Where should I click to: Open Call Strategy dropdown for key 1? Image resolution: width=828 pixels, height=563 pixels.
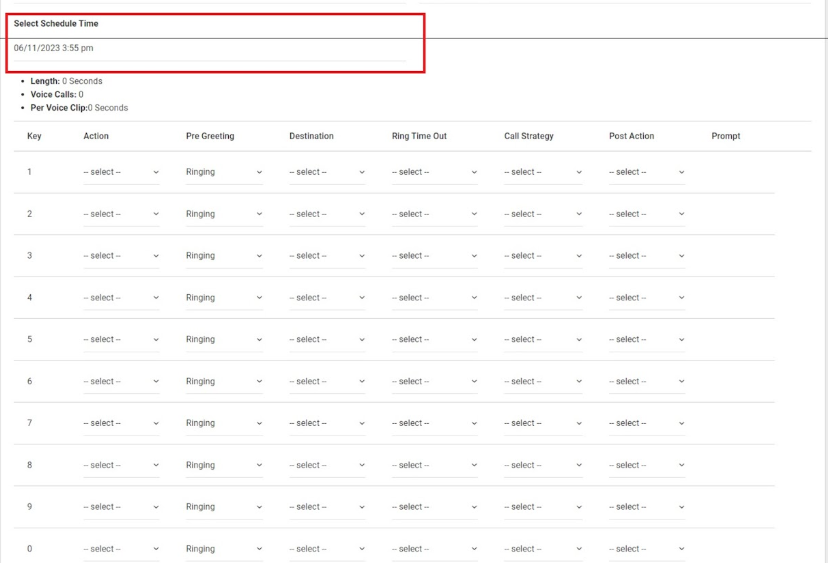(x=543, y=172)
